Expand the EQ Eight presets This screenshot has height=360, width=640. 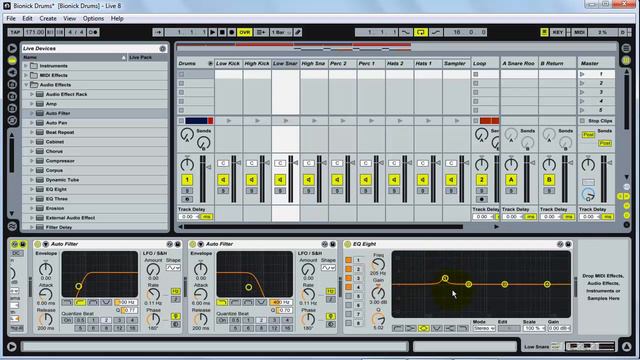tap(32, 189)
